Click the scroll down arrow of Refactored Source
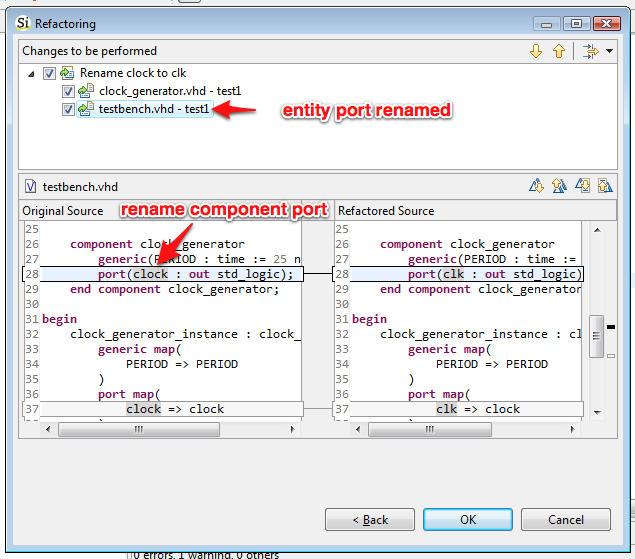This screenshot has width=635, height=559. point(597,412)
